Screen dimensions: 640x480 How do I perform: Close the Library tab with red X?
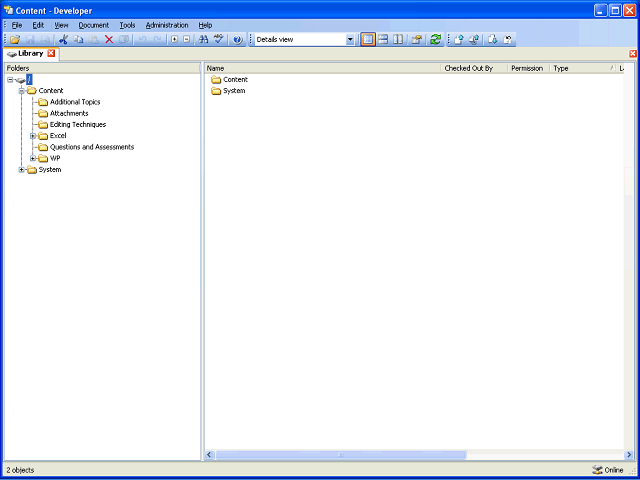pos(51,53)
